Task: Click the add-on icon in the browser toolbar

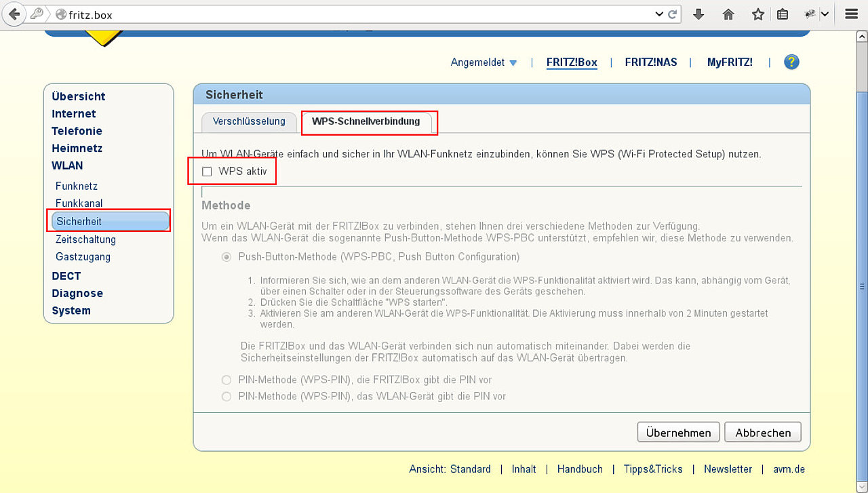Action: (x=810, y=14)
